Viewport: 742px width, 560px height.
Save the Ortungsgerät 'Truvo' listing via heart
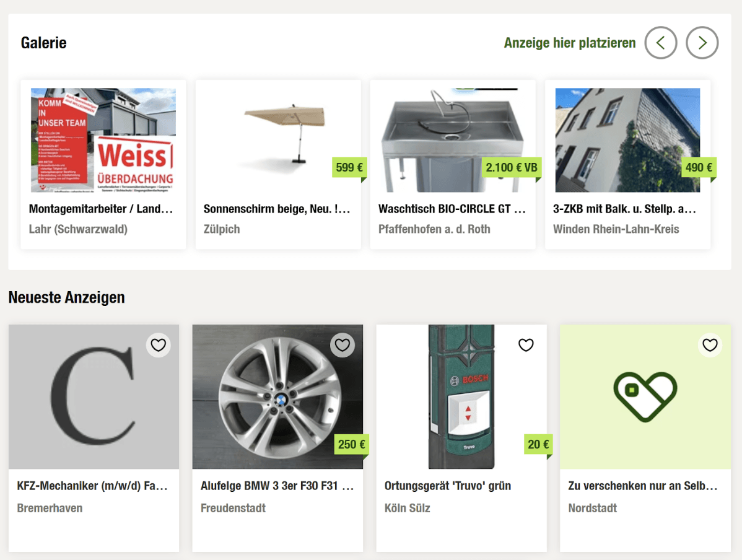click(526, 345)
